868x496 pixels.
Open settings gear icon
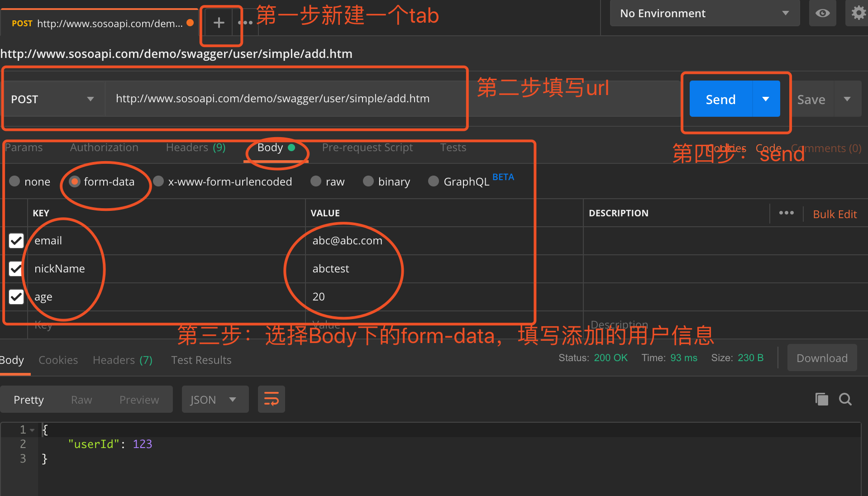[x=858, y=13]
